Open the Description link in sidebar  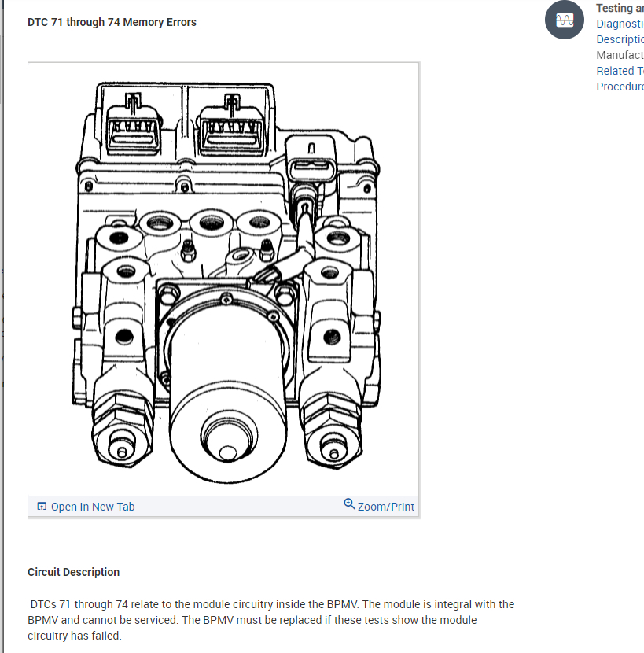pos(620,39)
